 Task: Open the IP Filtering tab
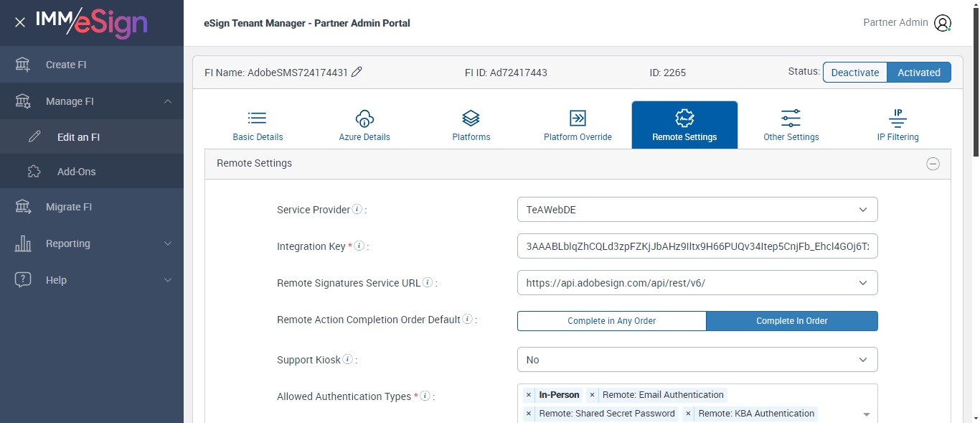click(x=897, y=125)
